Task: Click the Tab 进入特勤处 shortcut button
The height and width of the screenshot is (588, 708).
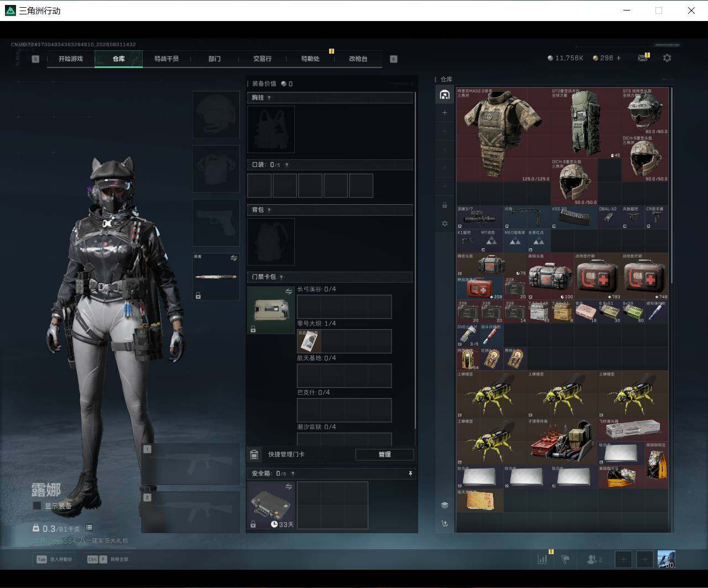Action: pyautogui.click(x=54, y=559)
